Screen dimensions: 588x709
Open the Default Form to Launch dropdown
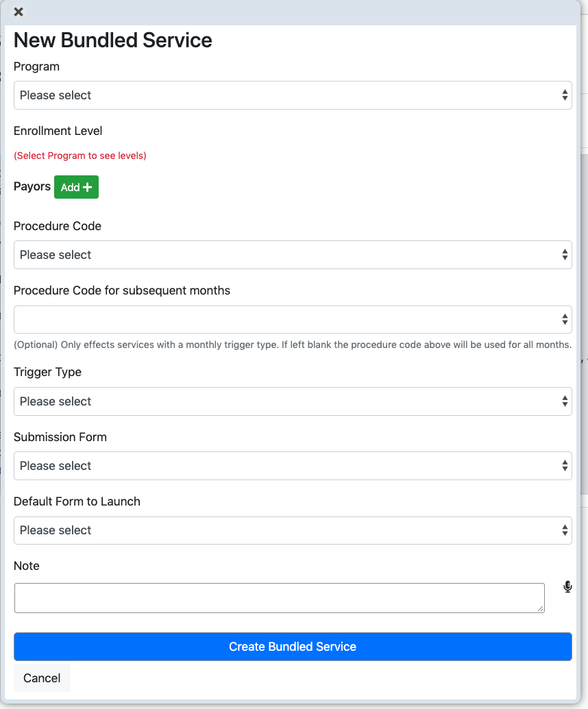click(x=293, y=530)
